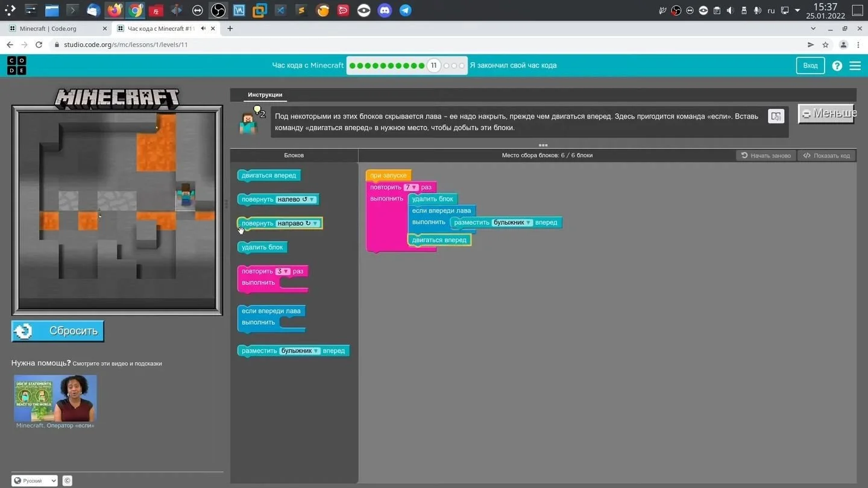Click the volume icon in system tray

[730, 10]
